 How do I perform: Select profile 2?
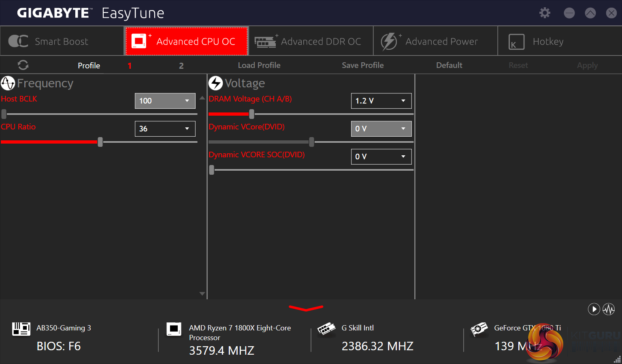click(181, 66)
